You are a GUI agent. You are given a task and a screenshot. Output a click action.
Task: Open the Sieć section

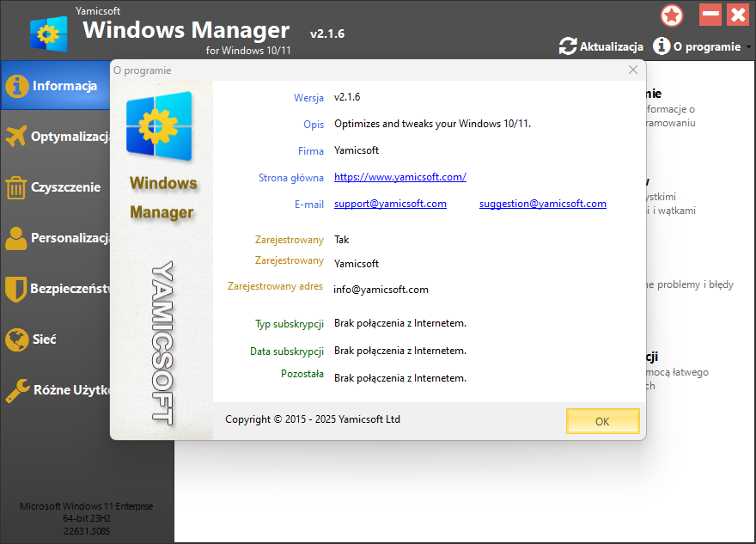(x=56, y=339)
